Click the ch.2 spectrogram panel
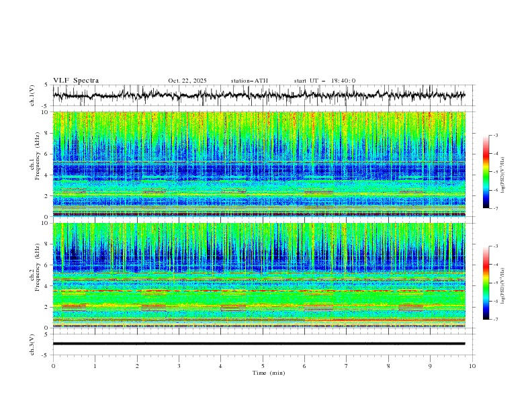 (259, 275)
